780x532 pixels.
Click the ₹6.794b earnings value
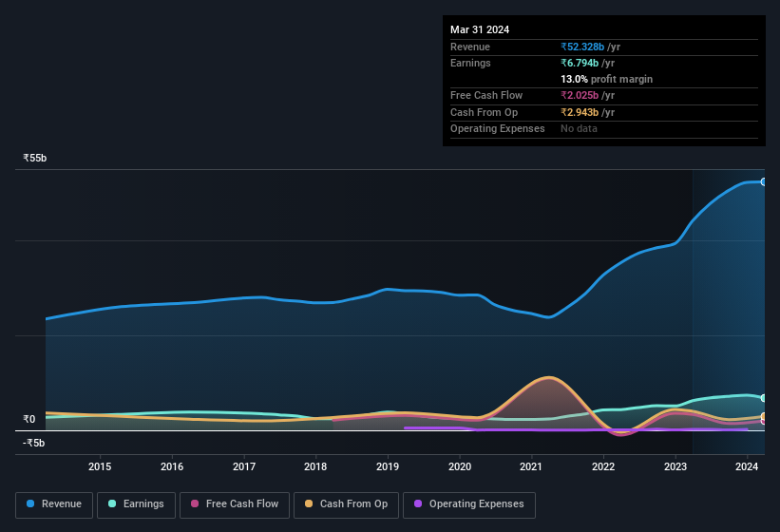pos(580,63)
